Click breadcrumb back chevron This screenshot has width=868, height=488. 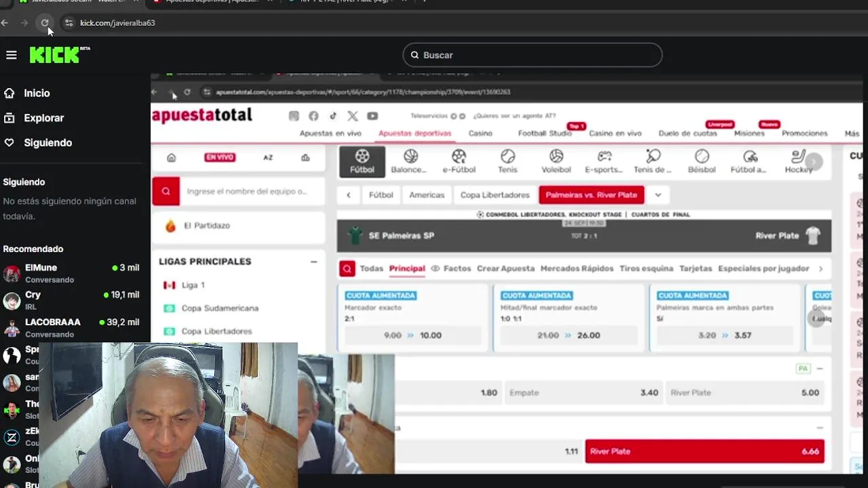tap(349, 195)
